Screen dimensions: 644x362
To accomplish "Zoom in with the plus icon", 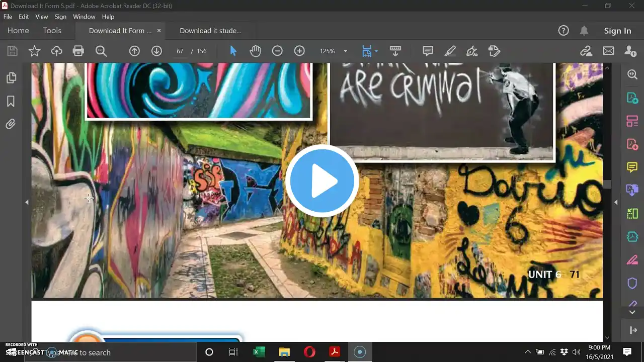I will pos(299,51).
